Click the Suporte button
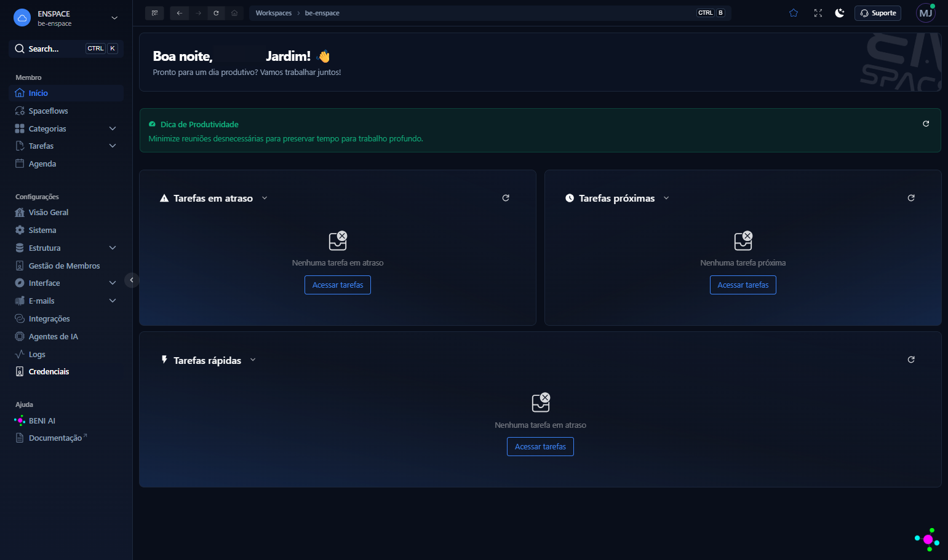Image resolution: width=948 pixels, height=560 pixels. coord(877,13)
